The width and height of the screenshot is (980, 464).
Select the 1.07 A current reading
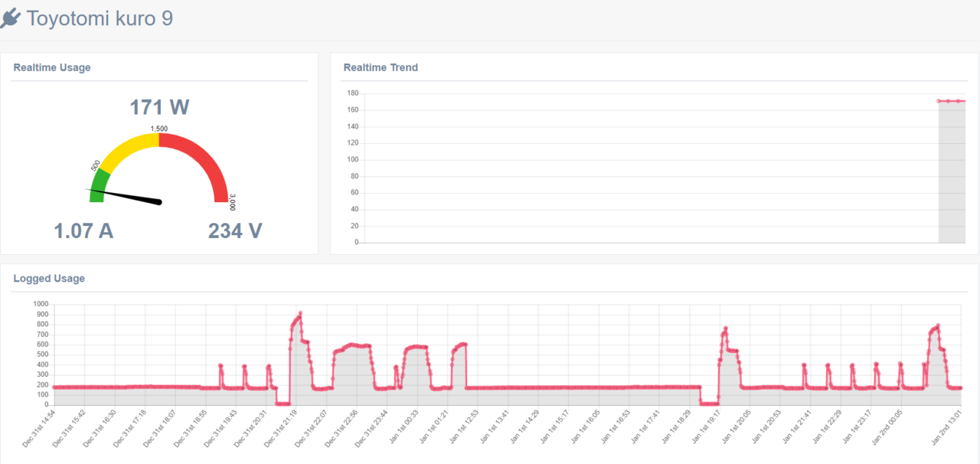pyautogui.click(x=83, y=230)
